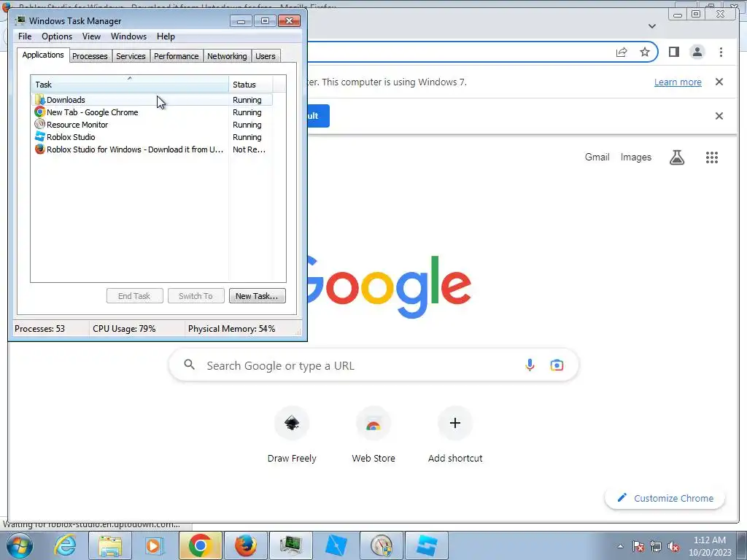Dismiss the Windows 7 warning bar
747x560 pixels.
pyautogui.click(x=719, y=82)
